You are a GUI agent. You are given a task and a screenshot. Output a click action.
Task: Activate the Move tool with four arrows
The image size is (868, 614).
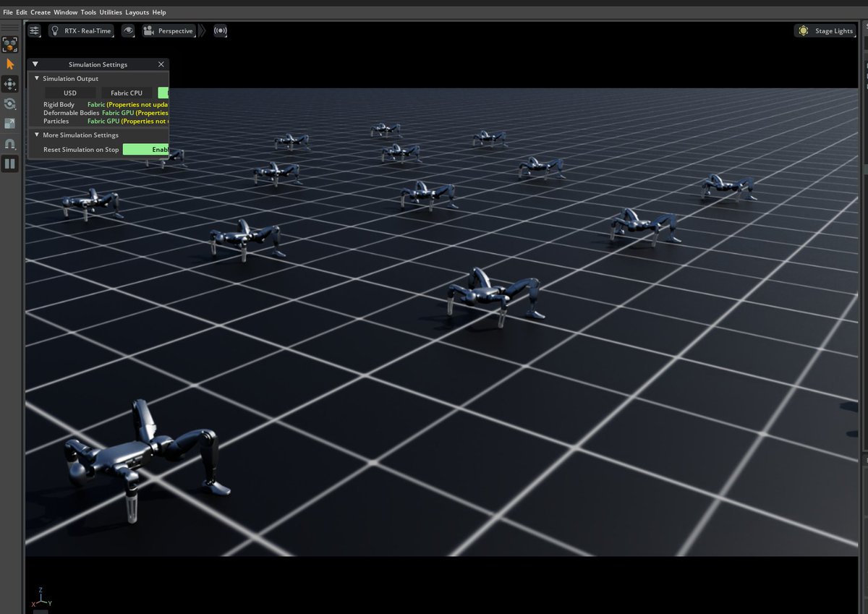[9, 84]
